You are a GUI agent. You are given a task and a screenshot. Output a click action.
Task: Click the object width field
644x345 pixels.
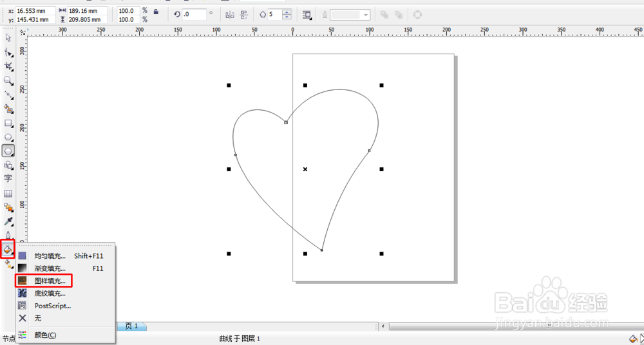tap(88, 11)
